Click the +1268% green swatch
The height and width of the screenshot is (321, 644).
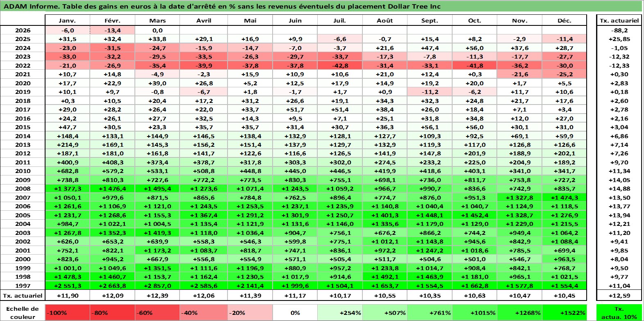pyautogui.click(x=519, y=312)
